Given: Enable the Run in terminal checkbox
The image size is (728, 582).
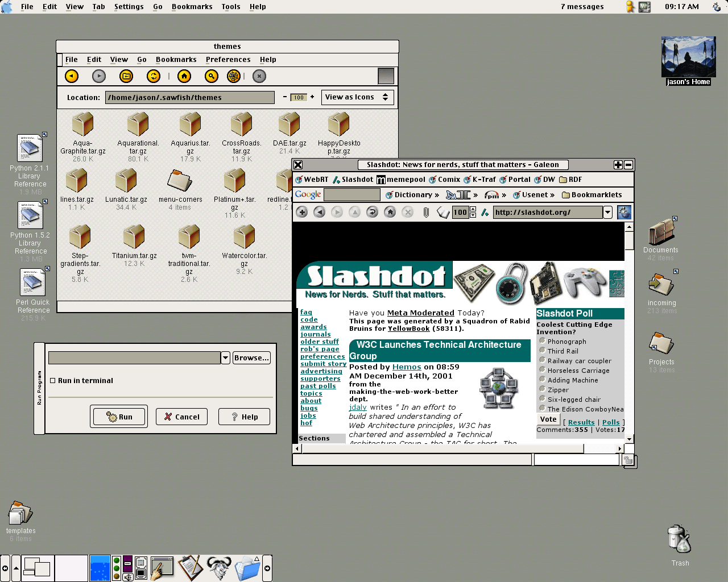Looking at the screenshot, I should pos(53,381).
